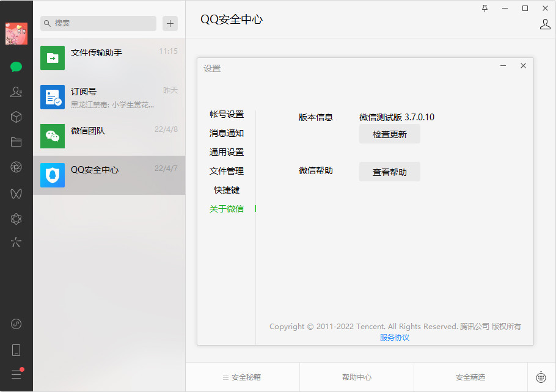
Task: Click the 检查更新 button
Action: point(389,134)
